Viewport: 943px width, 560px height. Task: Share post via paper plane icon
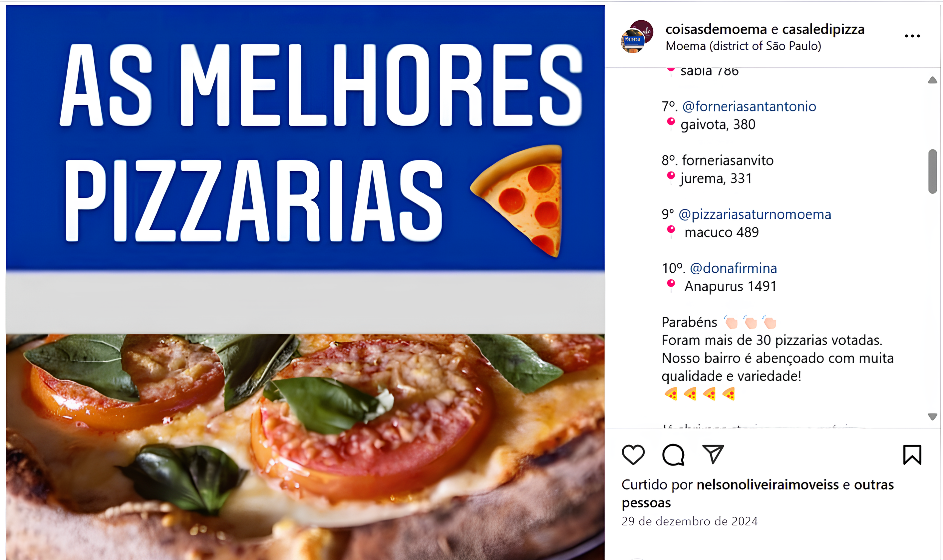pyautogui.click(x=713, y=454)
